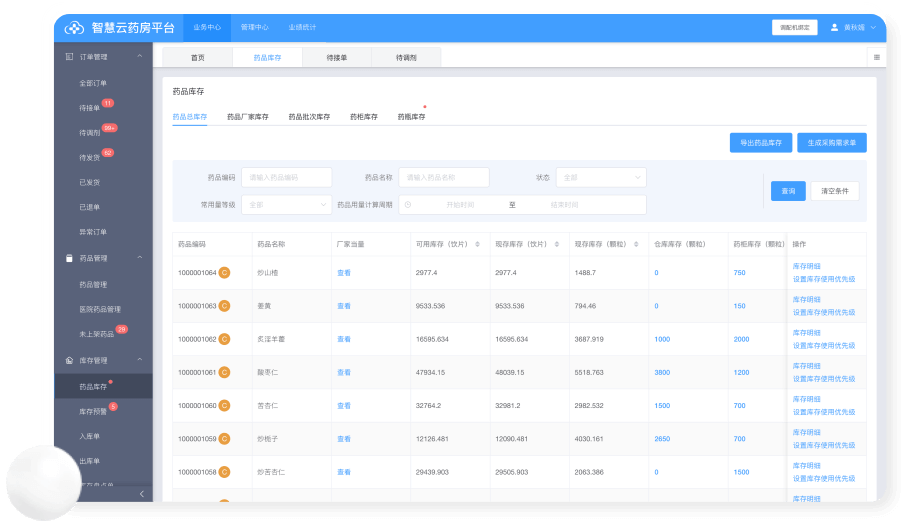Open the 黄秋媚 user dropdown
This screenshot has width=907, height=529.
click(x=854, y=27)
